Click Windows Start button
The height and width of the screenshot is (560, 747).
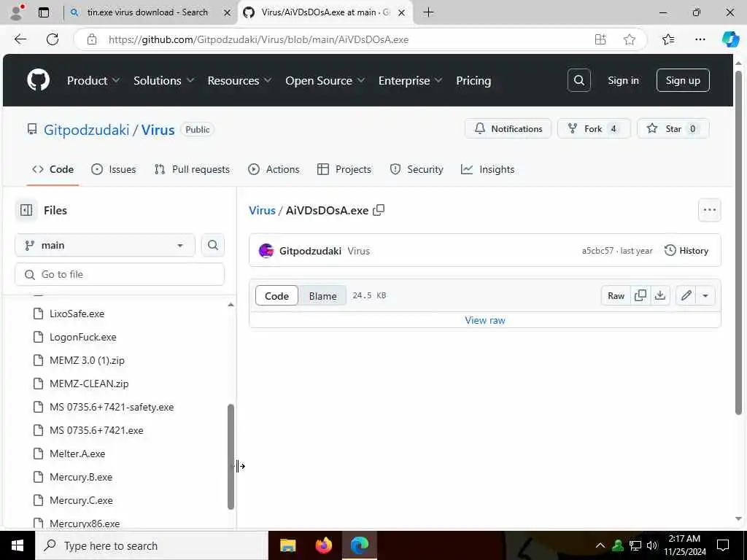pos(18,545)
